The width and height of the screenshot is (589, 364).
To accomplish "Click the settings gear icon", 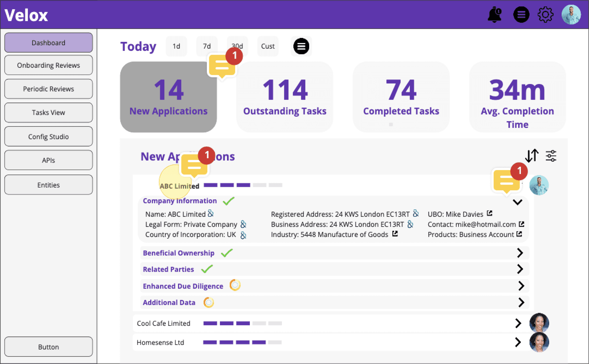I will click(x=545, y=15).
